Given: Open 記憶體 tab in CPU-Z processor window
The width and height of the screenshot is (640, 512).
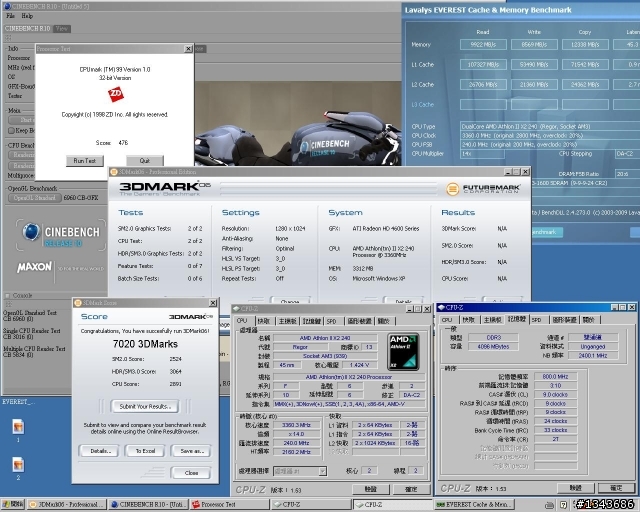Looking at the screenshot, I should click(x=311, y=321).
